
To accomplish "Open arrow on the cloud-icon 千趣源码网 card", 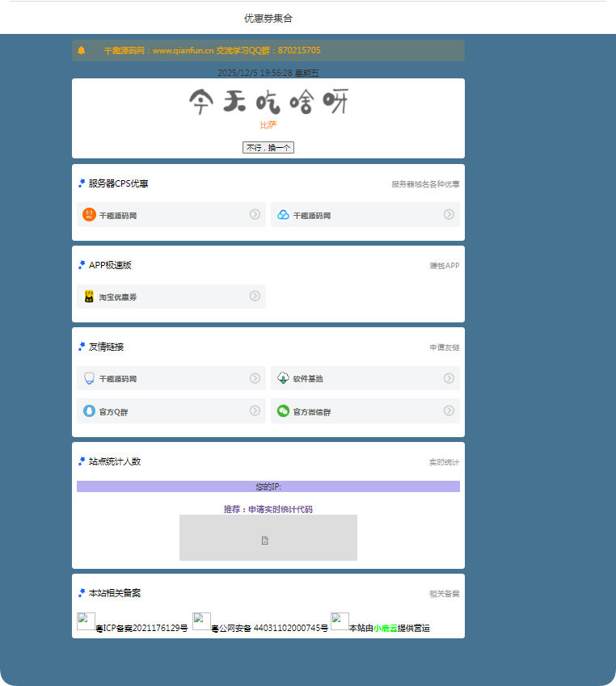I will pos(449,214).
